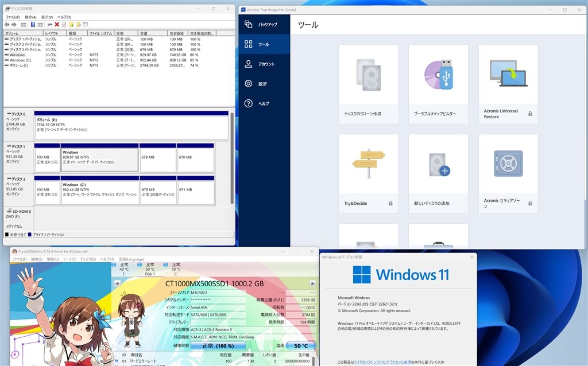Select ボリューム (E:) partition on Disk 0

tap(131, 126)
